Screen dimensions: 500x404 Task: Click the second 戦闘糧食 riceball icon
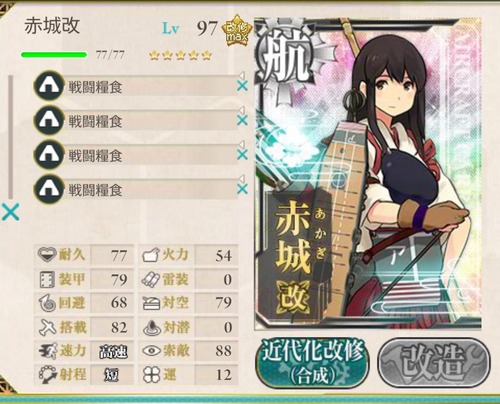click(49, 120)
